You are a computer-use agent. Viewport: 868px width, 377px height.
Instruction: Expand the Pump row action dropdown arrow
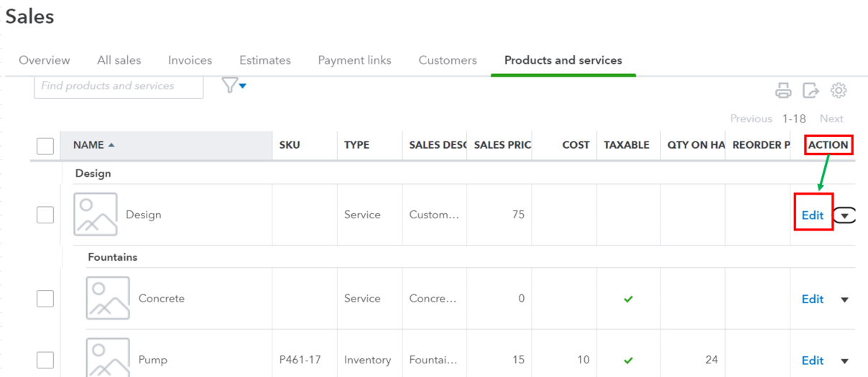click(x=845, y=360)
